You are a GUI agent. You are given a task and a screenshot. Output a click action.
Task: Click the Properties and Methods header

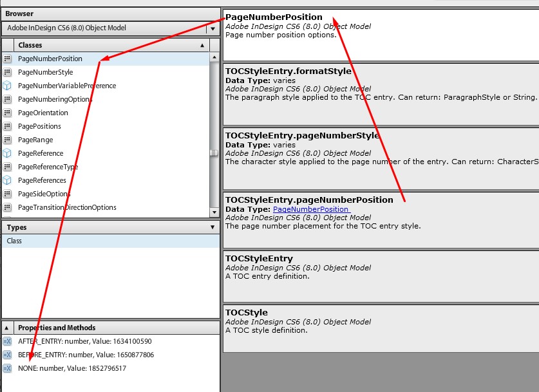coord(116,328)
